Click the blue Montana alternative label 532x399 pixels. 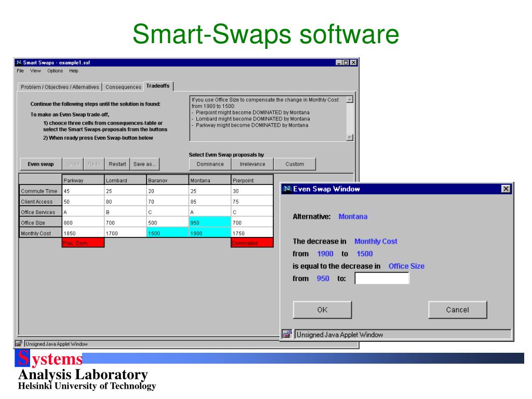pyautogui.click(x=353, y=217)
